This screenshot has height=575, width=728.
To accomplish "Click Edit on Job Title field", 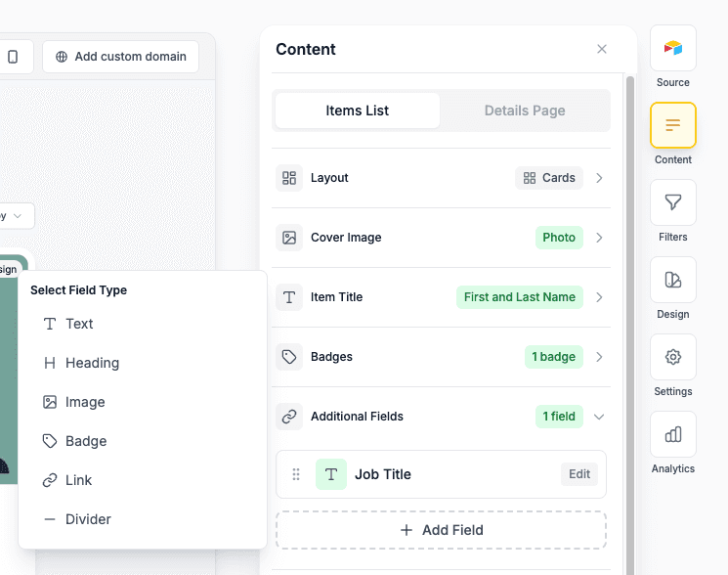I will pyautogui.click(x=579, y=474).
